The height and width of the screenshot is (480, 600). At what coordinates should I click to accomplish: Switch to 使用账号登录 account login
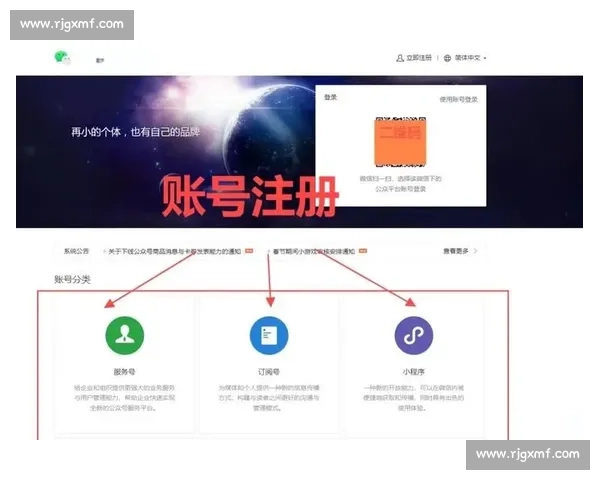point(458,100)
